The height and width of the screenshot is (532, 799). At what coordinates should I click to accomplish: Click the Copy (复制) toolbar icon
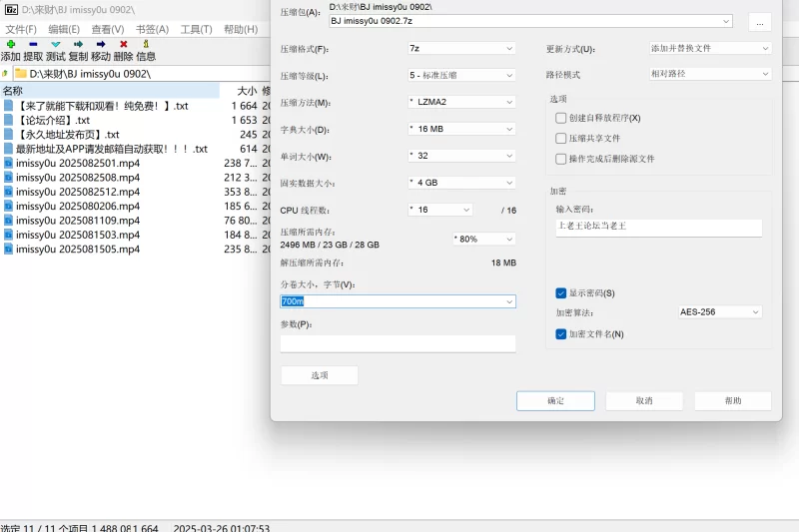[78, 44]
